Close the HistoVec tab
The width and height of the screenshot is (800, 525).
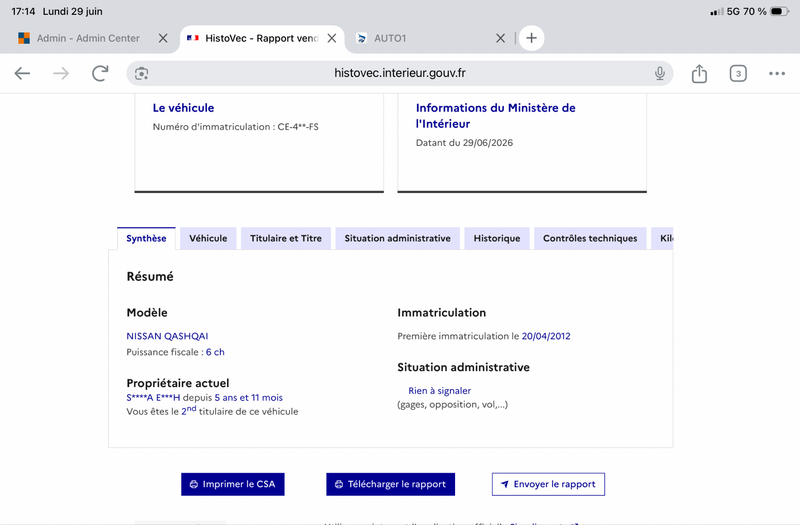(332, 38)
